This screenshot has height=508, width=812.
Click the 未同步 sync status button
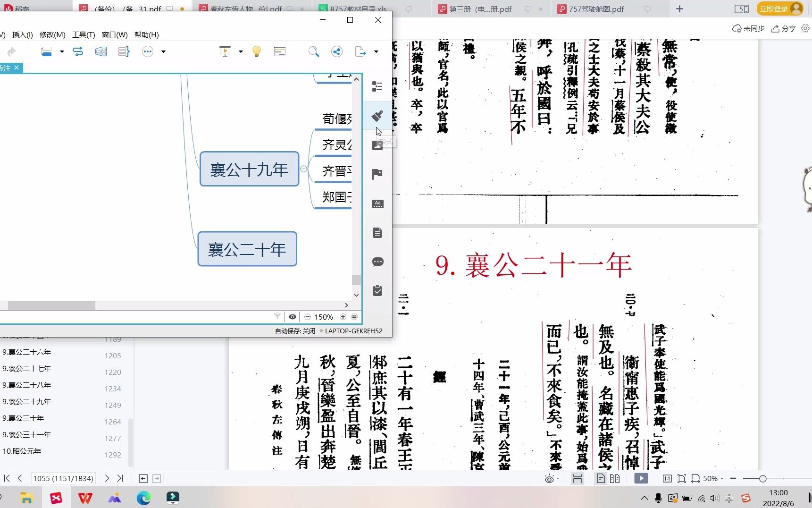point(748,29)
